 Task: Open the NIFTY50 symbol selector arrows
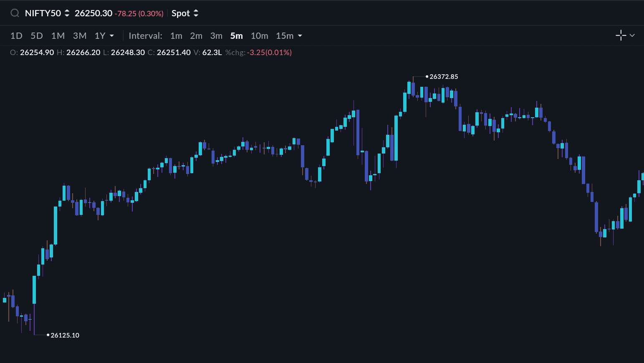pyautogui.click(x=67, y=13)
